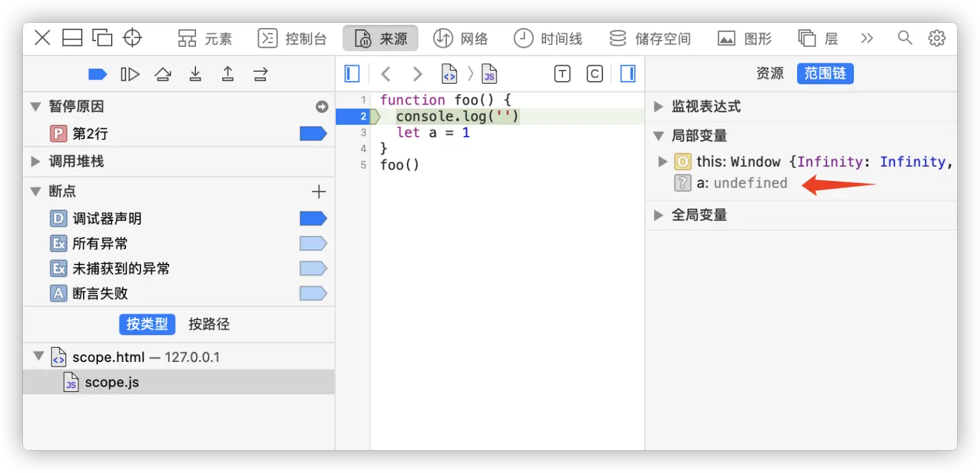
Task: Group resources 按类型
Action: 147,324
